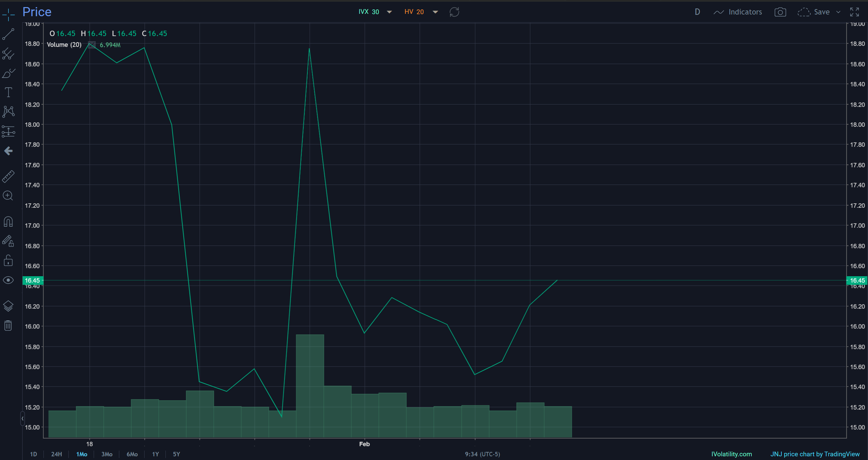Select the 1Mo time range
868x460 pixels.
pyautogui.click(x=82, y=454)
